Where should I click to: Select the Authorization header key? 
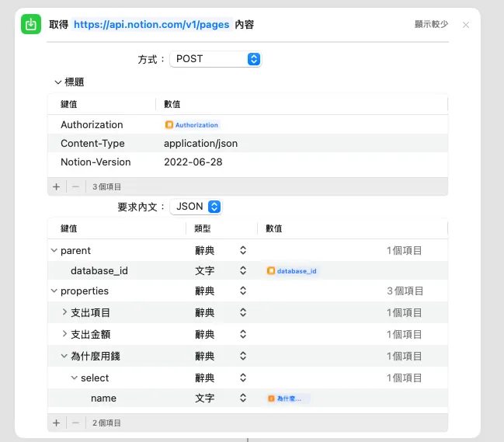coord(92,125)
